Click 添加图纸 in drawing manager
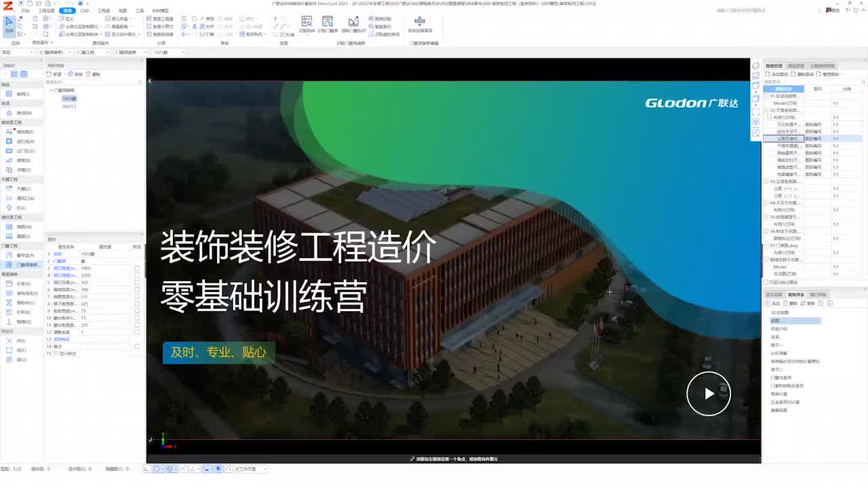Viewport: 868px width, 488px height. pyautogui.click(x=776, y=75)
